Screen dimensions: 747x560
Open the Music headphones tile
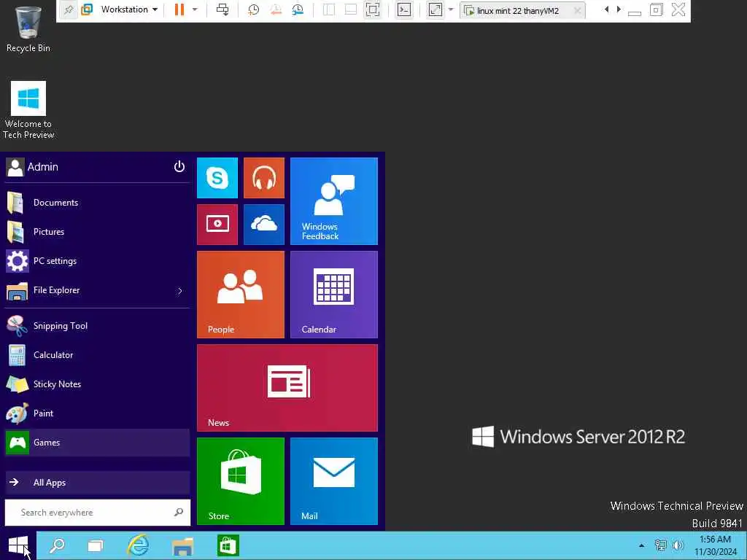pos(264,178)
